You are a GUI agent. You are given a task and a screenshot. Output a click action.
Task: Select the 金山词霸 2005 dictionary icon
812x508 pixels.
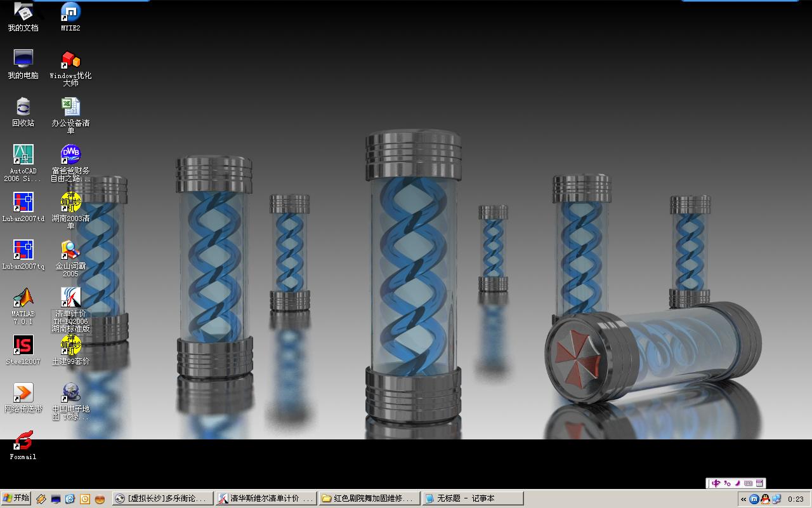(70, 250)
